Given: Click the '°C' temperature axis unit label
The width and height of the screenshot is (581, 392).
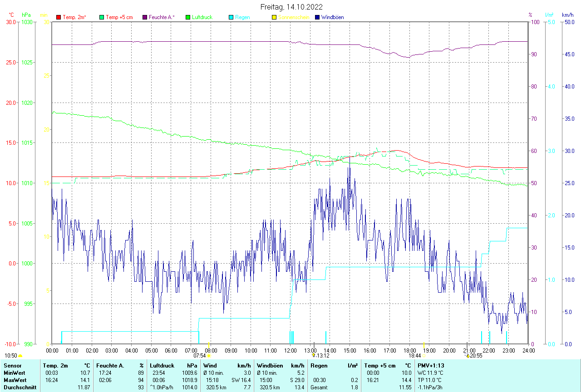Looking at the screenshot, I should 11,15.
